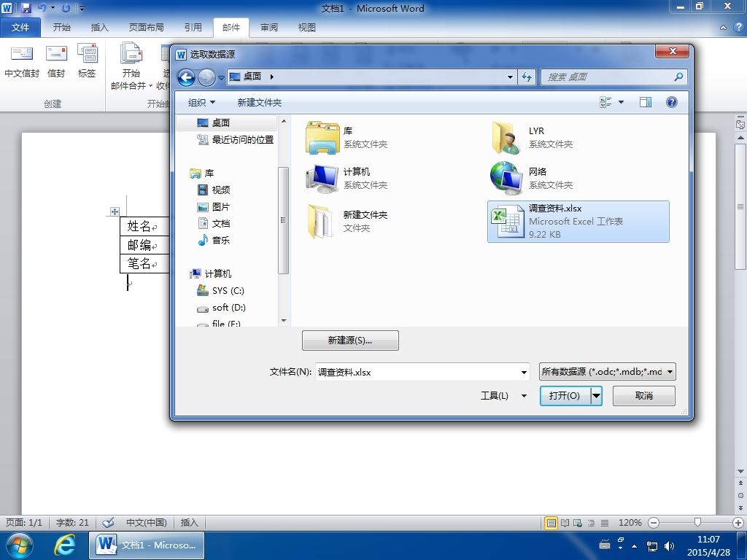Open recent pages dropdown beside nav arrows
This screenshot has width=747, height=560.
point(222,77)
